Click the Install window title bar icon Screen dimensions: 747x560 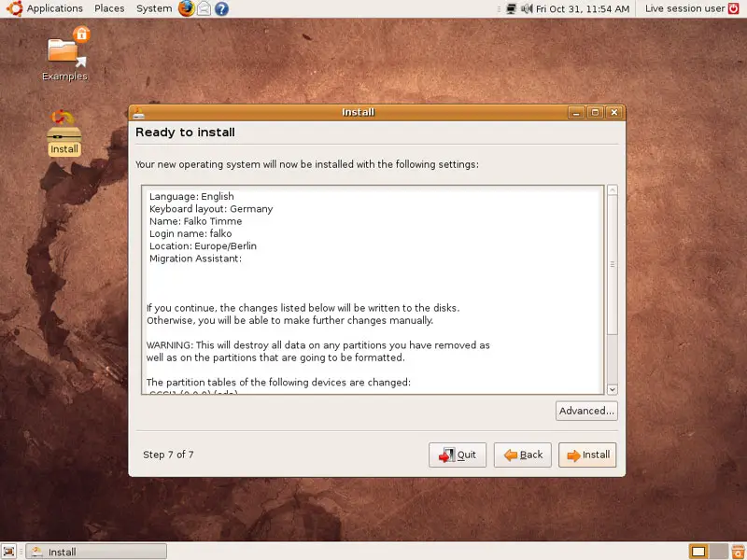click(x=138, y=112)
